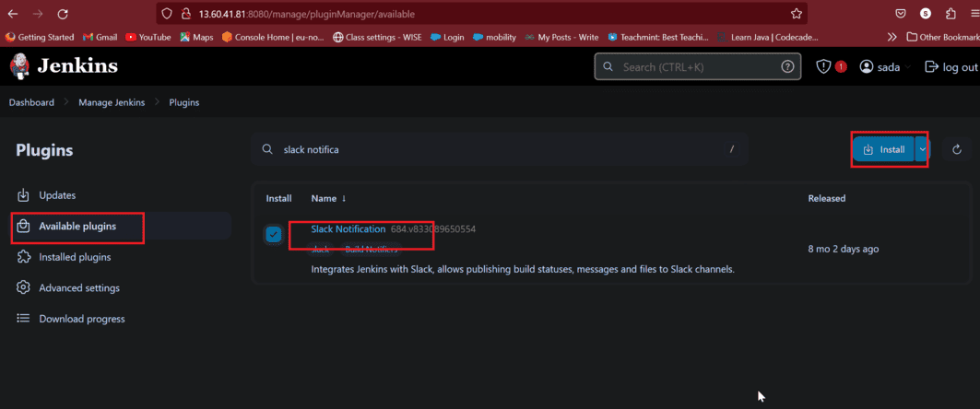The width and height of the screenshot is (980, 409).
Task: Open the browser extensions puzzle icon
Action: [x=950, y=14]
